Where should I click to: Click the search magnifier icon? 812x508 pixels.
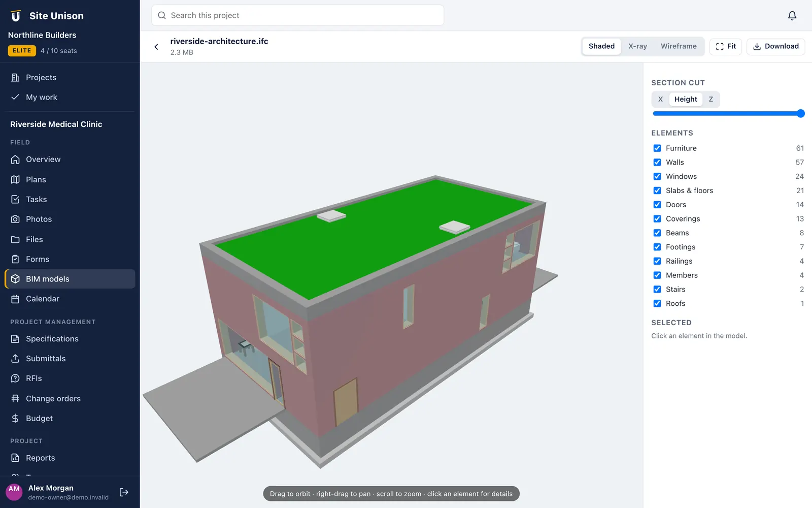pyautogui.click(x=162, y=15)
